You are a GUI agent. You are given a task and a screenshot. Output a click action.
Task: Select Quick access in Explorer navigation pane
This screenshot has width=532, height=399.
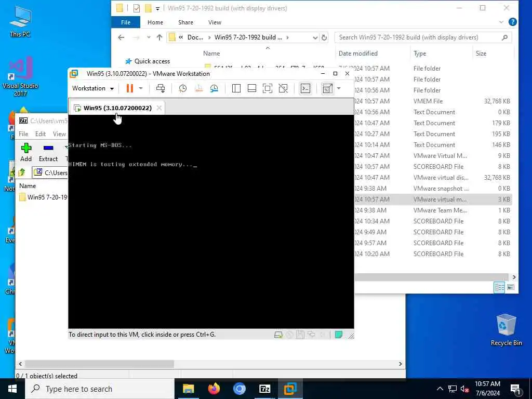click(x=152, y=61)
